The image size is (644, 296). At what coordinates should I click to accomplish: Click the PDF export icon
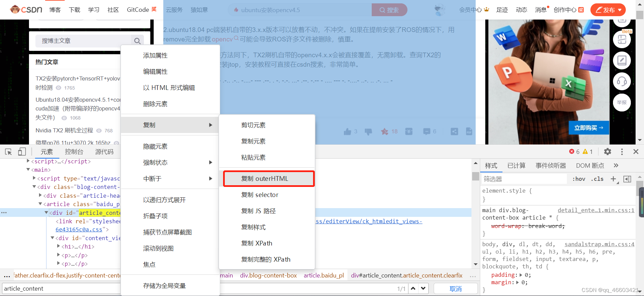click(x=469, y=132)
